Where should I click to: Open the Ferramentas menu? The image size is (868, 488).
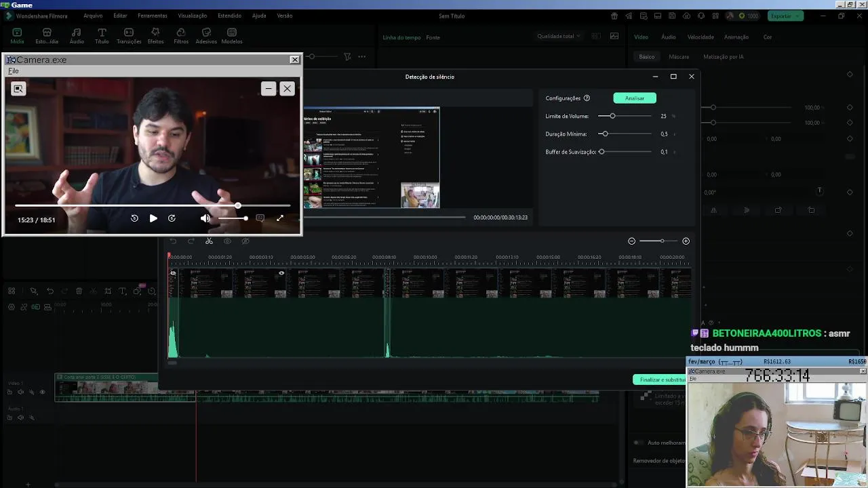153,16
